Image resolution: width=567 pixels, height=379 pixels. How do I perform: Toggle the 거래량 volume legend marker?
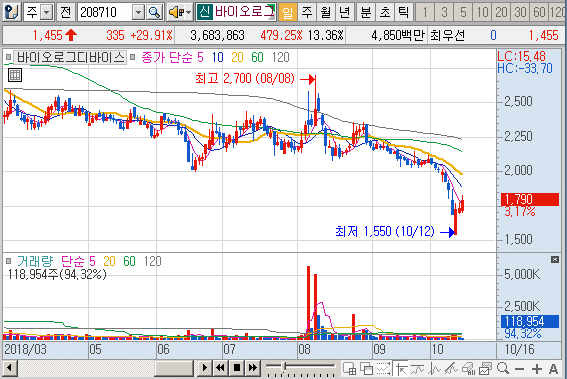pos(8,261)
